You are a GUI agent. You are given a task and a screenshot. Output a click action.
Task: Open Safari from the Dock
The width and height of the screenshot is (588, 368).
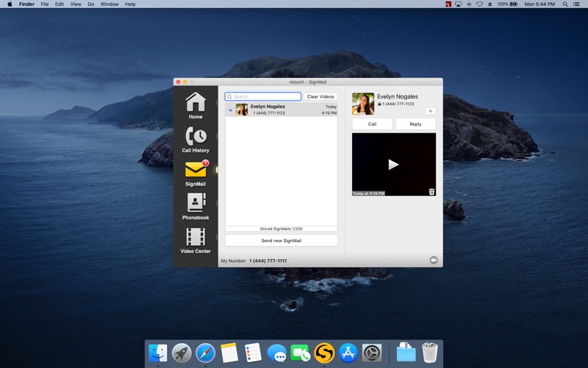click(x=205, y=353)
